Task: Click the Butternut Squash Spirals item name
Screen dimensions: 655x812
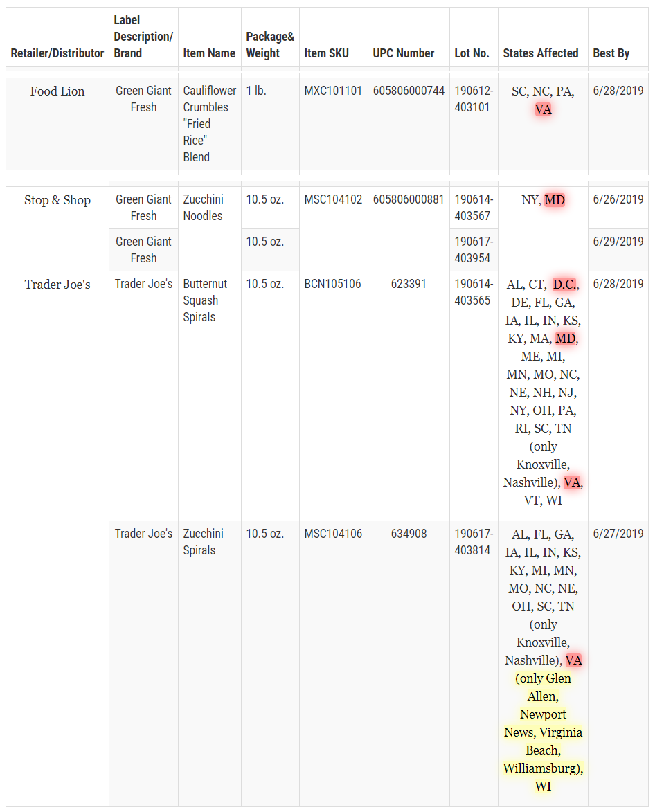Action: 200,300
